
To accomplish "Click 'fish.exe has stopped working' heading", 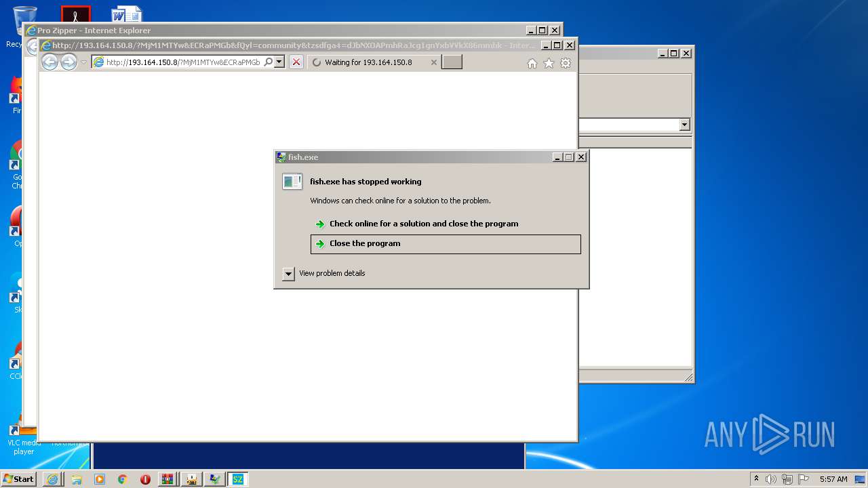I will tap(366, 182).
